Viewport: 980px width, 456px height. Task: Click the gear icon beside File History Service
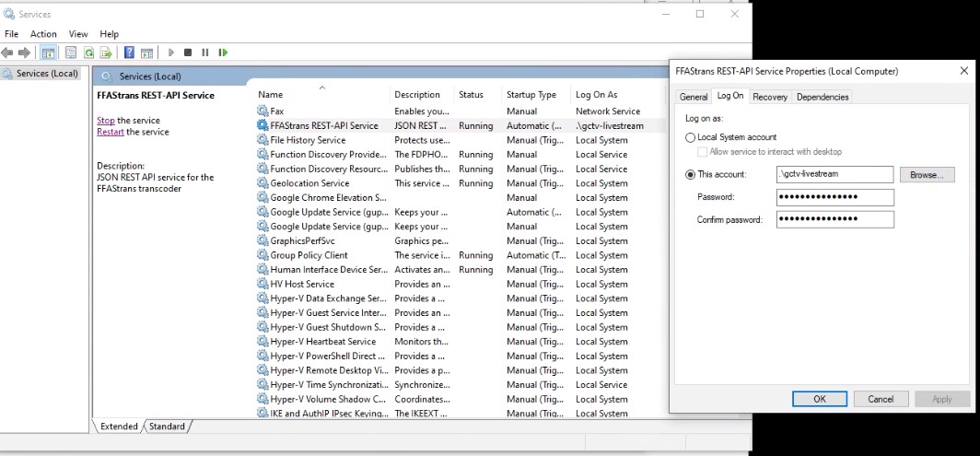(x=262, y=139)
